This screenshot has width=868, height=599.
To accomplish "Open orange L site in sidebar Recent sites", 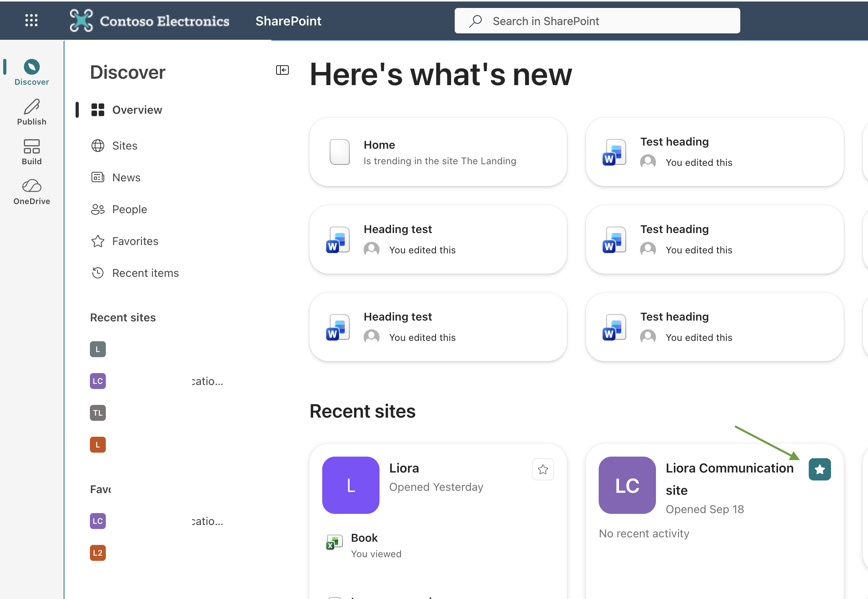I will [x=98, y=445].
